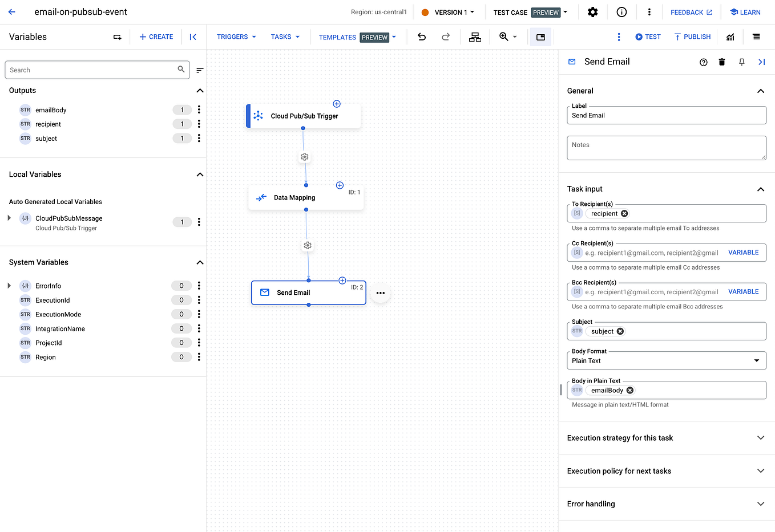The width and height of the screenshot is (775, 532).
Task: Expand the Error handling section
Action: tap(760, 503)
